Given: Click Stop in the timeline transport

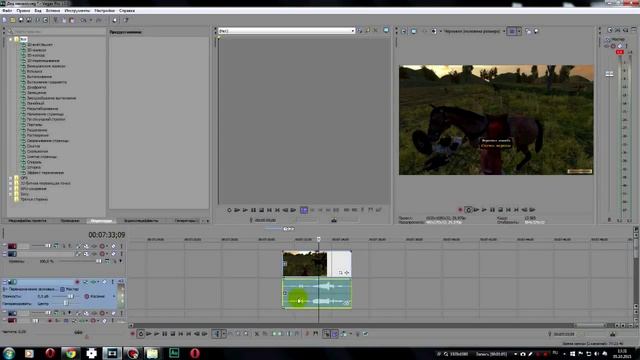Looking at the screenshot, I should (173, 334).
